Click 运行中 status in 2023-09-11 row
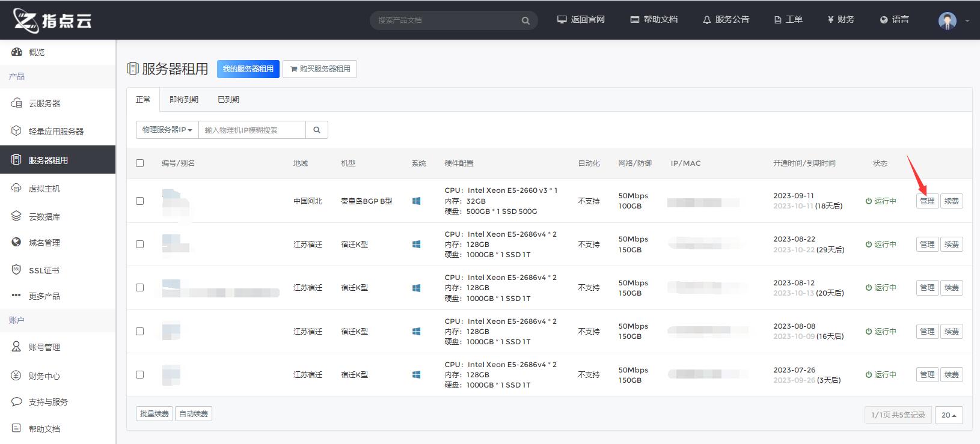980x444 pixels. point(881,201)
